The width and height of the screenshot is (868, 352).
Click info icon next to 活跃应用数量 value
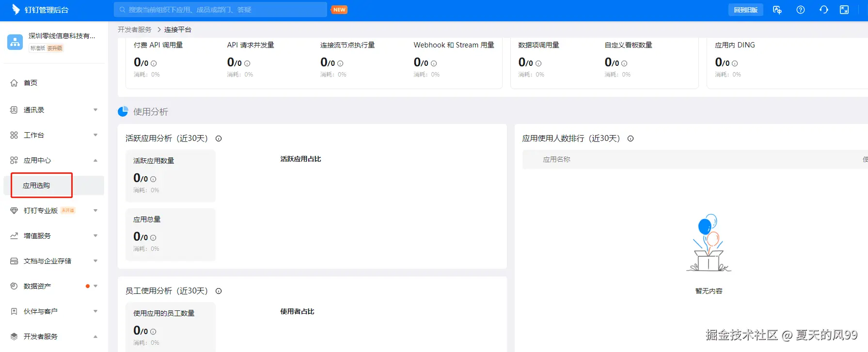pyautogui.click(x=153, y=179)
